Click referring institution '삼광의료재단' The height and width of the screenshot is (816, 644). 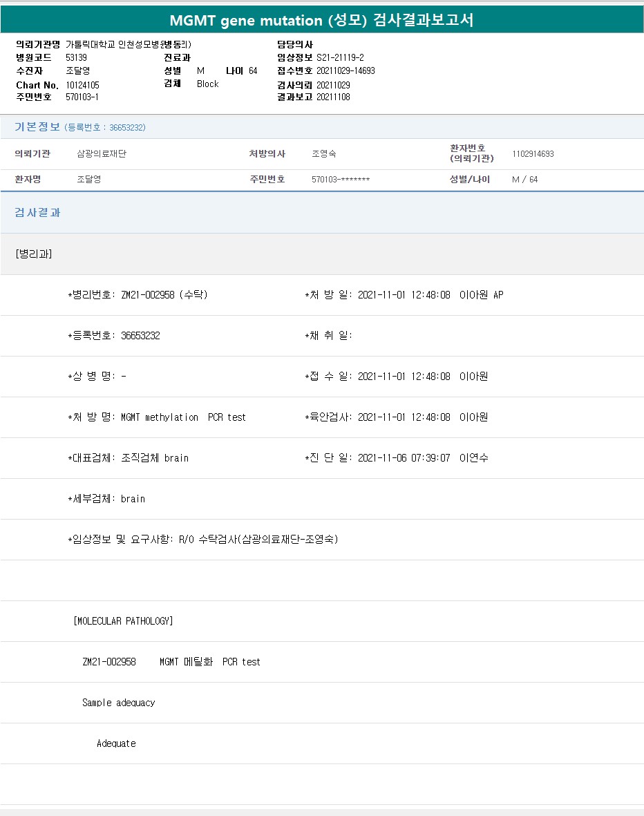pos(102,153)
